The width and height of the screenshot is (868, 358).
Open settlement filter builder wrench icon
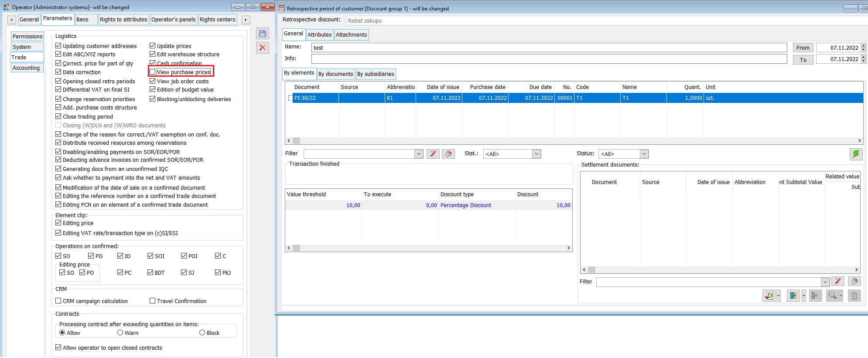pyautogui.click(x=854, y=282)
